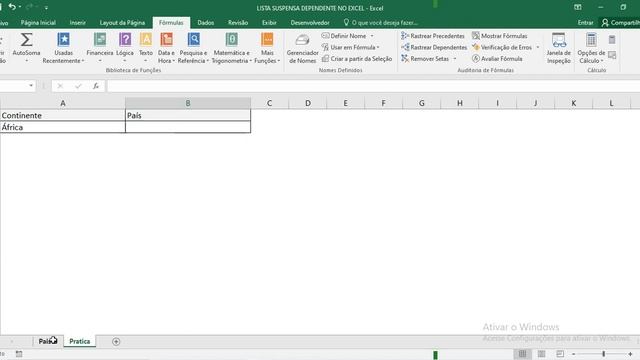Click Verificação de Erros
The image size is (640, 360).
[x=502, y=47]
